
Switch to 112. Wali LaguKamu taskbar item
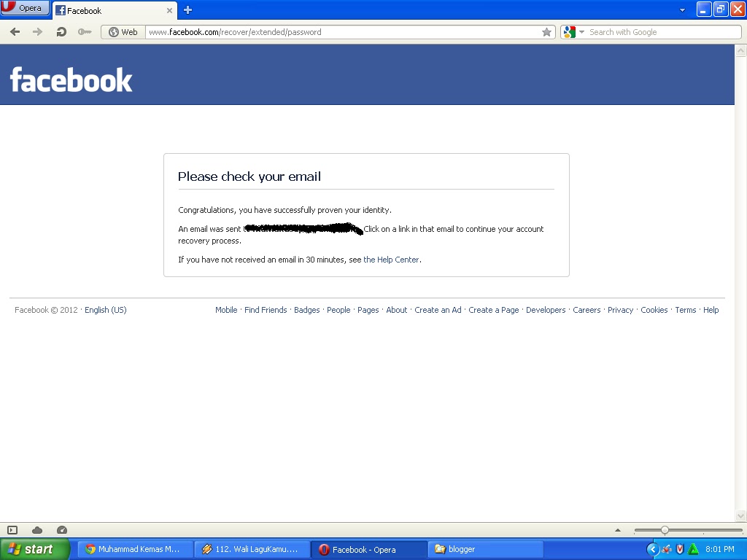[252, 550]
